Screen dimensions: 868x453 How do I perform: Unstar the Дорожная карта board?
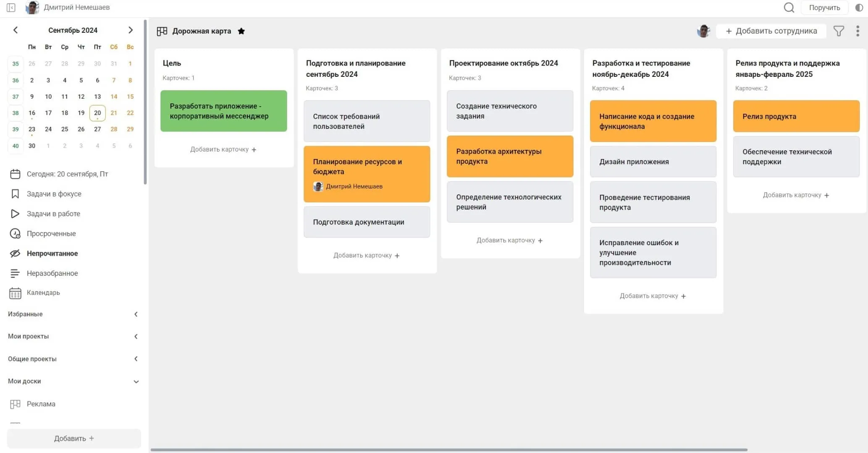pyautogui.click(x=241, y=31)
